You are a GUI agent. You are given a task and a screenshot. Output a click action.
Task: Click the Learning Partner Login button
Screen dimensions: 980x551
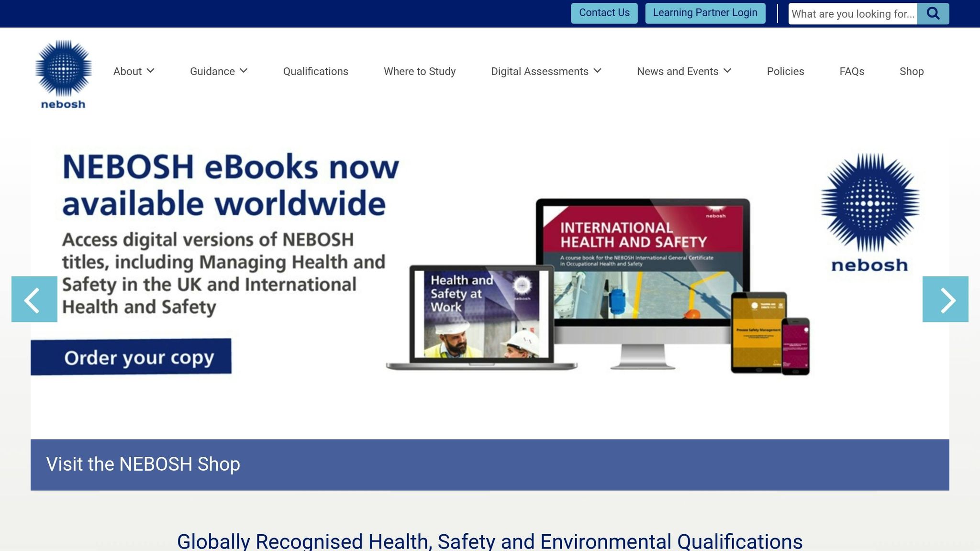pos(705,13)
